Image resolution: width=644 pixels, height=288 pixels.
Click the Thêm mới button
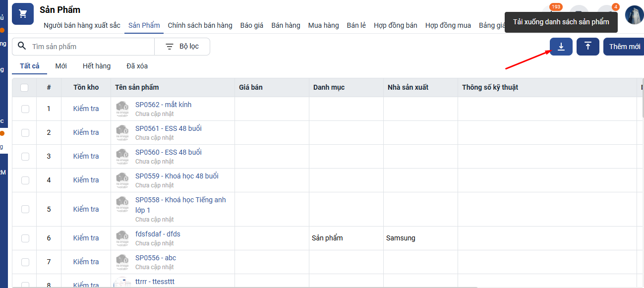(624, 47)
